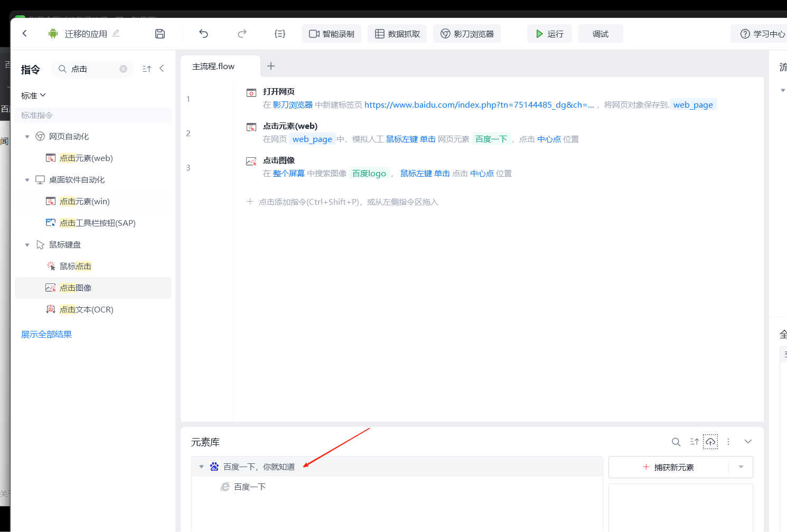787x532 pixels.
Task: Click the back arrow at top left
Action: [25, 33]
